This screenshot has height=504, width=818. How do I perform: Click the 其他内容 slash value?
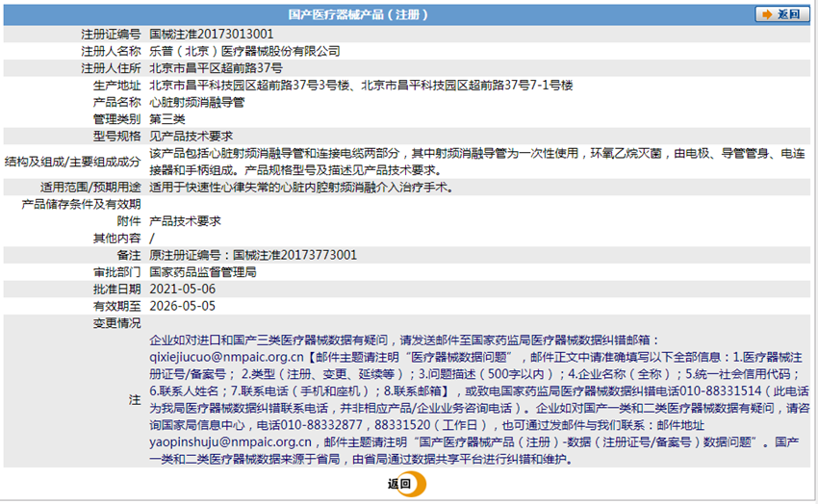click(152, 239)
